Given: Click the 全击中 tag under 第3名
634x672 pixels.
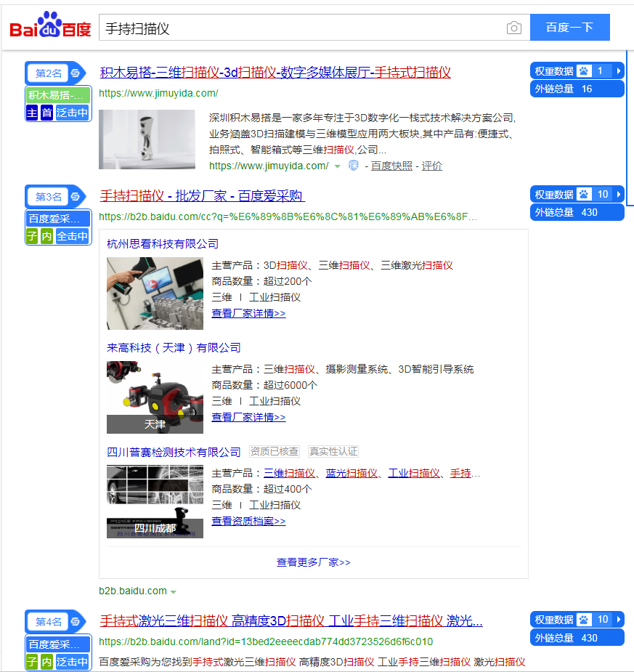Looking at the screenshot, I should tap(73, 236).
